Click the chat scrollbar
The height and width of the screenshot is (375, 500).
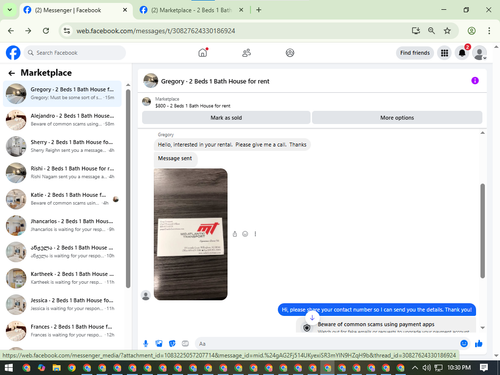(482, 231)
